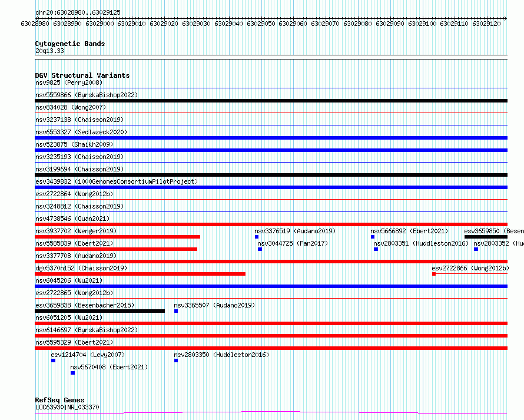The image size is (524, 420).
Task: Open nsv6146697 (ByrskaBishop2022) label
Action: [87, 330]
